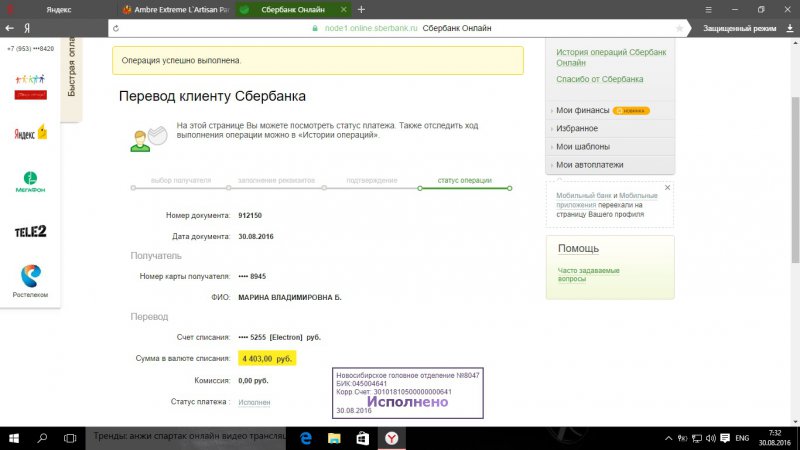Click the bookmark star in address bar

click(x=679, y=28)
